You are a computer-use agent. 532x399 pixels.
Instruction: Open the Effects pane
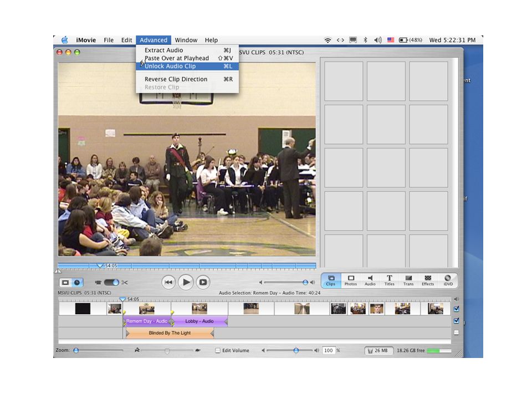427,280
